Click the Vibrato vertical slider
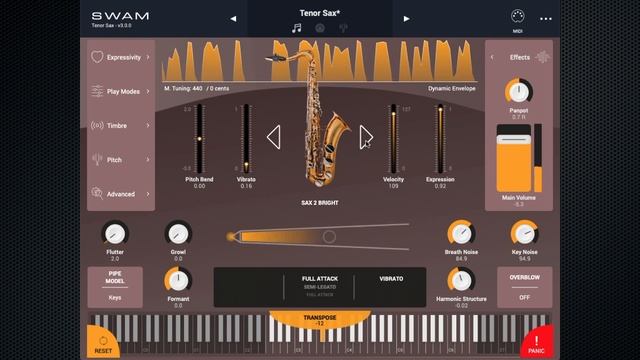The image size is (640, 360). click(246, 139)
